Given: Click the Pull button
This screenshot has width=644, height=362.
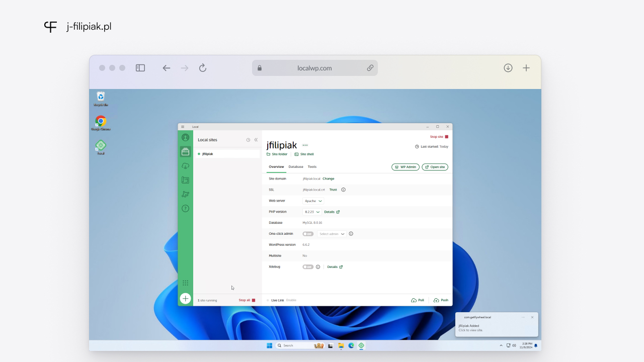Looking at the screenshot, I should [418, 300].
